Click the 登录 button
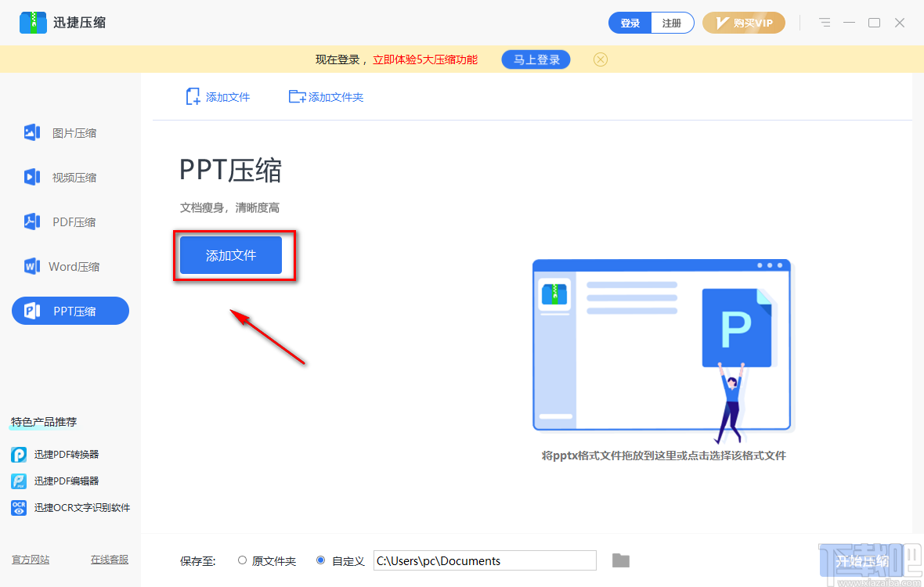The width and height of the screenshot is (924, 587). coord(630,23)
